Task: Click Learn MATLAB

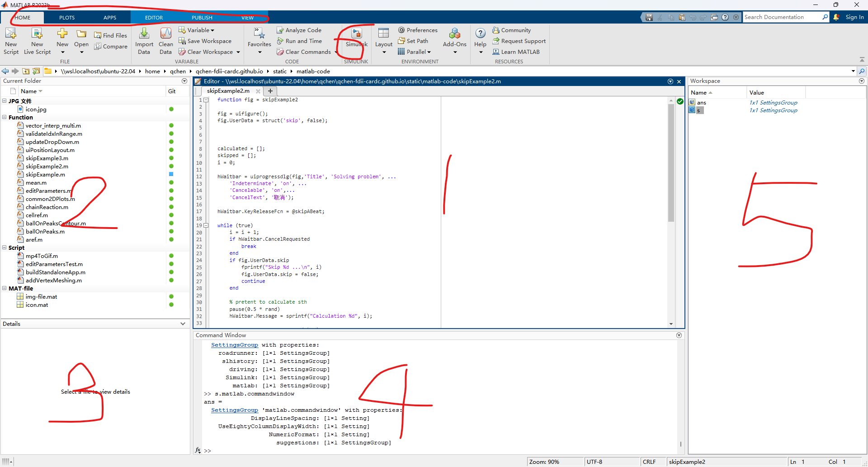Action: pos(516,52)
